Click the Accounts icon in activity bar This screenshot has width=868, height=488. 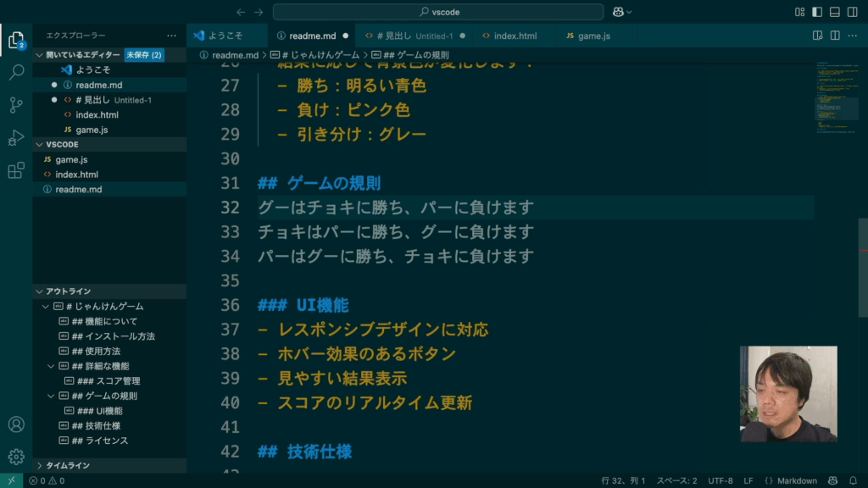[x=16, y=424]
